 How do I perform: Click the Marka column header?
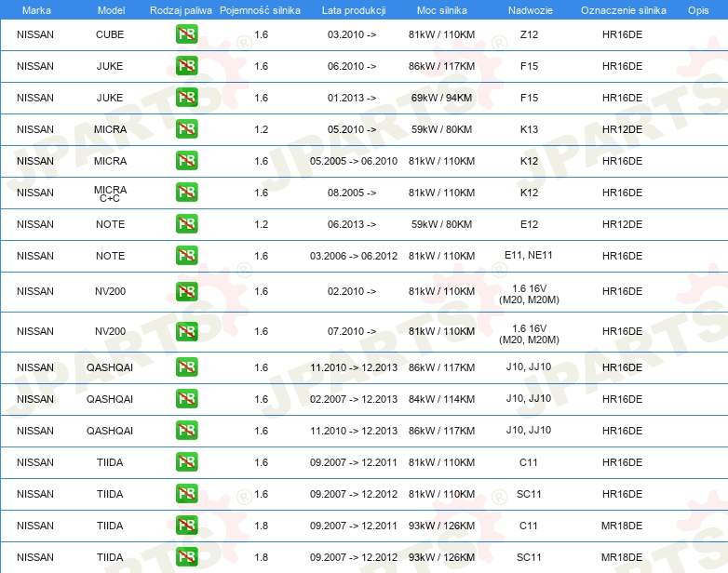(36, 10)
